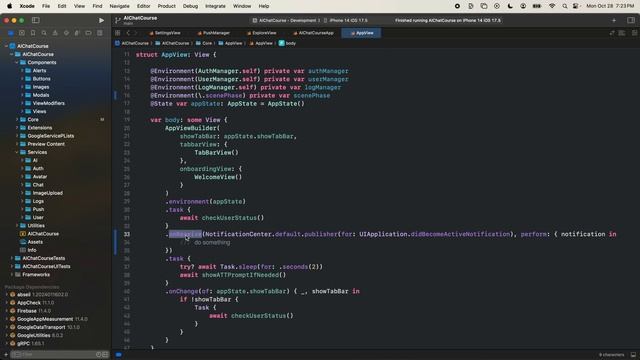Image resolution: width=640 pixels, height=360 pixels.
Task: Toggle the editor options icon beside tabs
Action: point(622,33)
